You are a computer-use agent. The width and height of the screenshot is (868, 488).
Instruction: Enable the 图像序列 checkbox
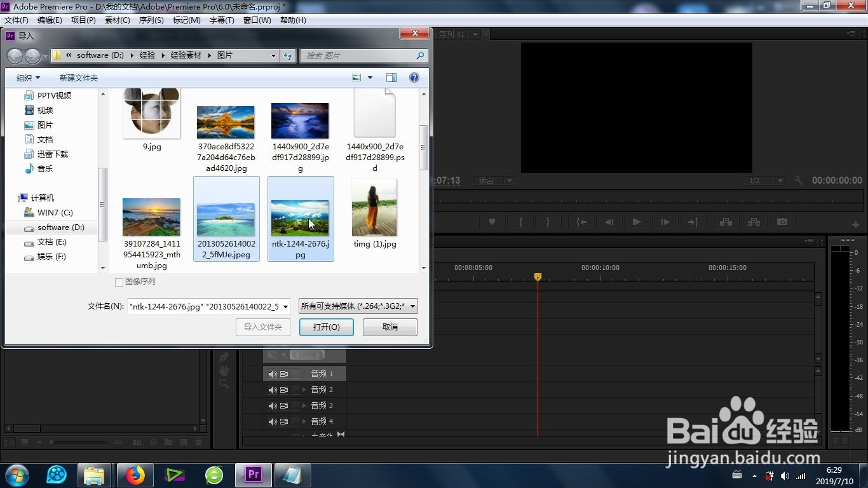(x=119, y=282)
